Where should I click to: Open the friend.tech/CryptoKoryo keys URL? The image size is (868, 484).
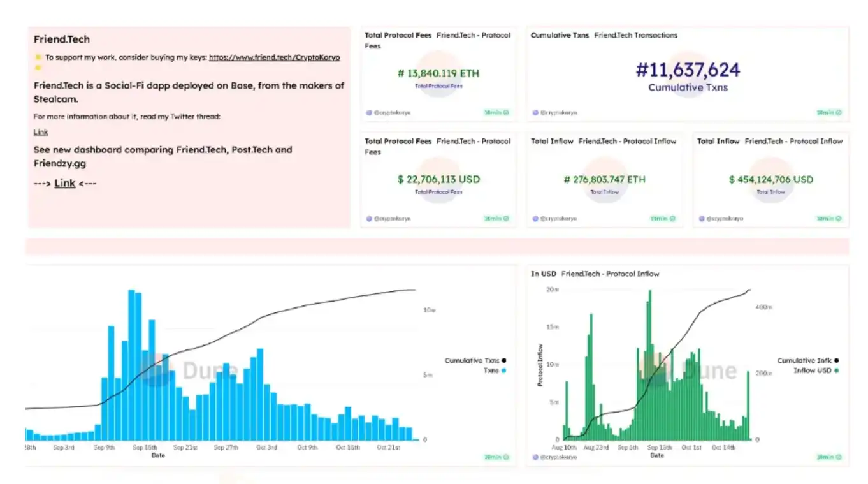[x=274, y=57]
